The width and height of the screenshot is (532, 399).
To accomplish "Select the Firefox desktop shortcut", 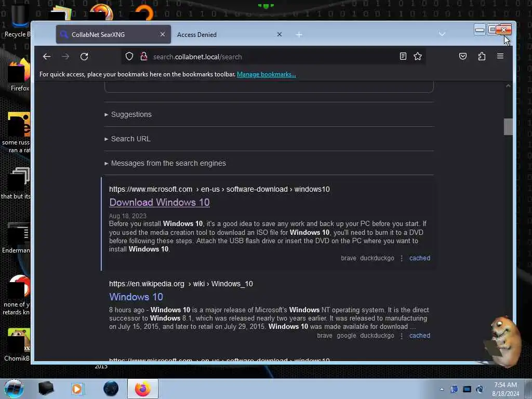I will (x=19, y=75).
